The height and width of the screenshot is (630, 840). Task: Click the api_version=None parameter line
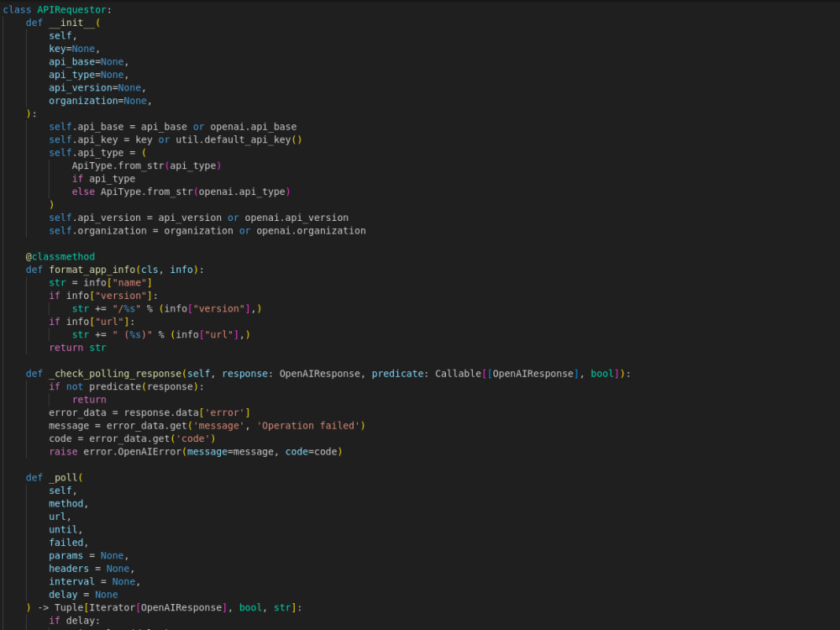click(97, 87)
